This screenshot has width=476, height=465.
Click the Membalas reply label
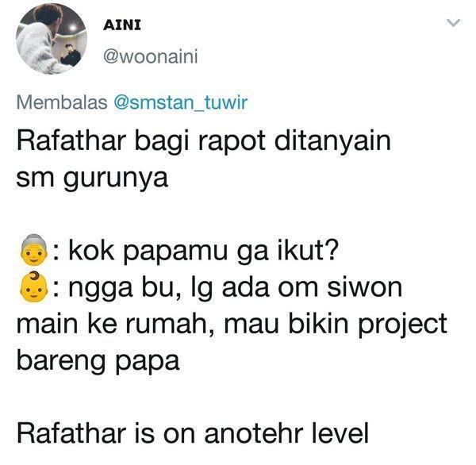pyautogui.click(x=62, y=102)
